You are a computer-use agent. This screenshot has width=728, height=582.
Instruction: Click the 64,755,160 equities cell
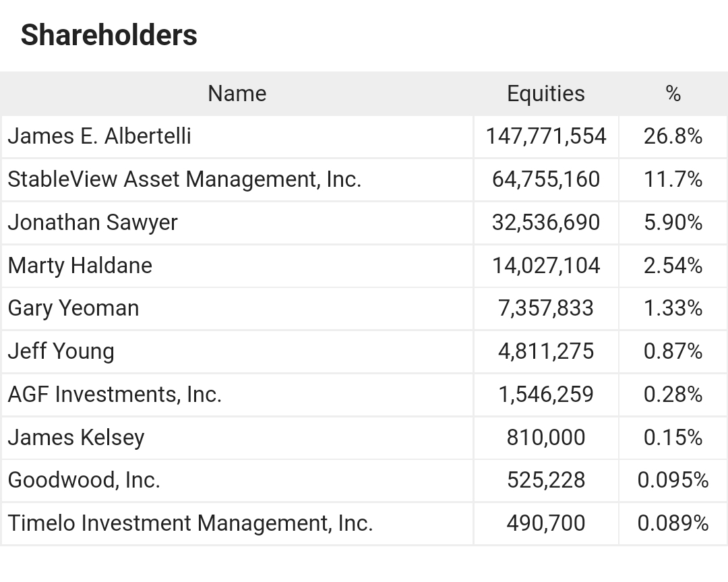click(546, 179)
